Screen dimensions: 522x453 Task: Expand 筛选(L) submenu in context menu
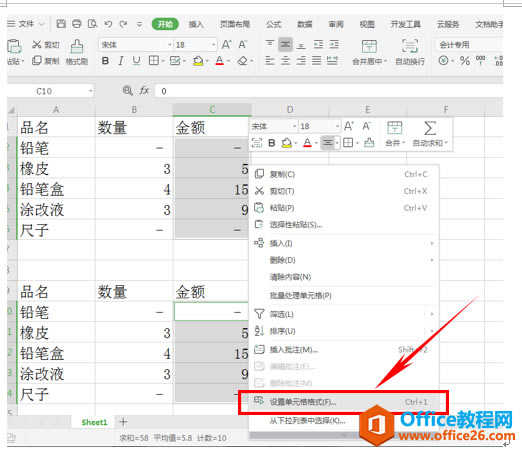[x=344, y=314]
